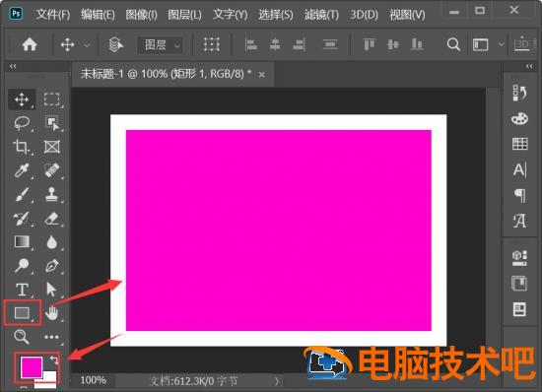This screenshot has height=392, width=542.
Task: Click the workspace switcher icon
Action: 481,45
